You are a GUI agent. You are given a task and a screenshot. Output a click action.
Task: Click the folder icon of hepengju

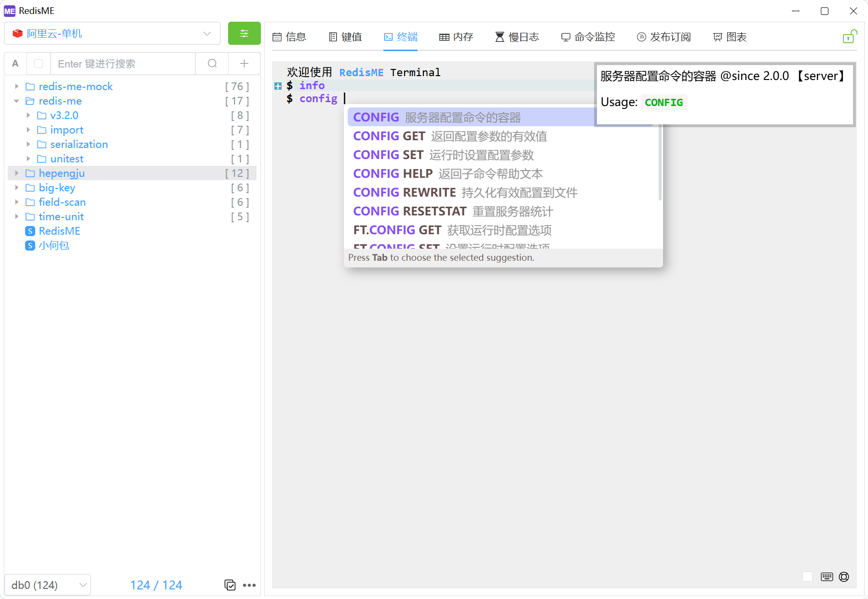[30, 173]
